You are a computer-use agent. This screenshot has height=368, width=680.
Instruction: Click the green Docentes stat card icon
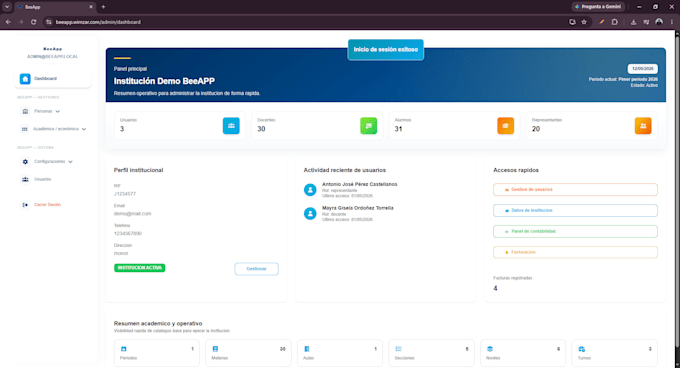369,126
